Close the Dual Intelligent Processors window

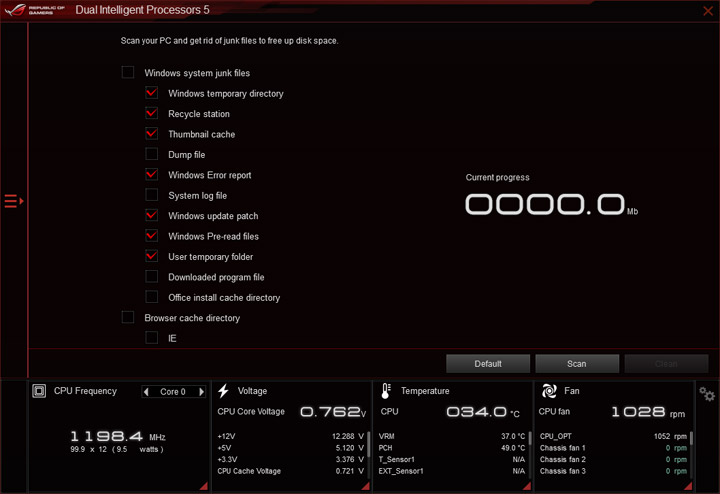[708, 11]
